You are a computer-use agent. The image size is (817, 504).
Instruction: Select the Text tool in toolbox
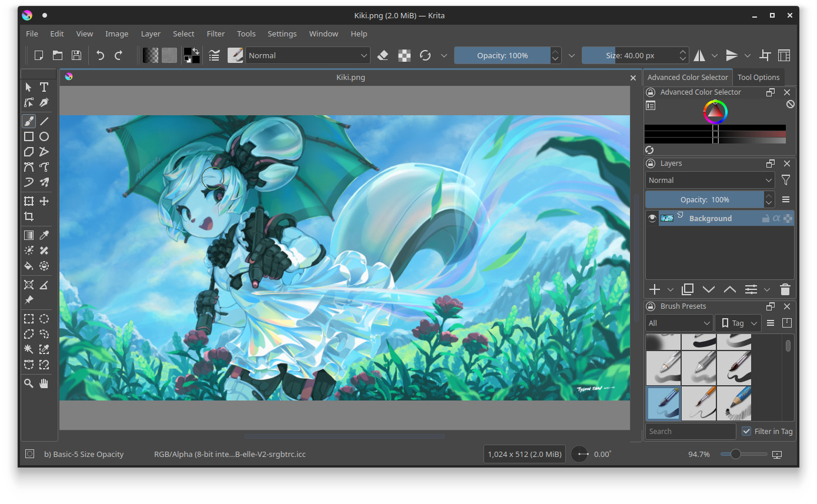coord(44,87)
